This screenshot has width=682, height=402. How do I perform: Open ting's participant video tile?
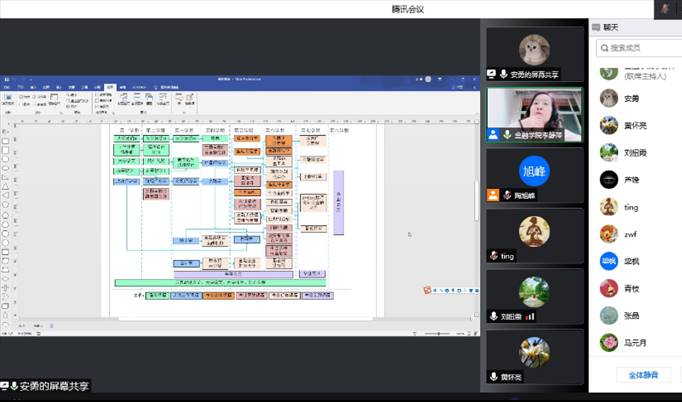click(x=534, y=235)
